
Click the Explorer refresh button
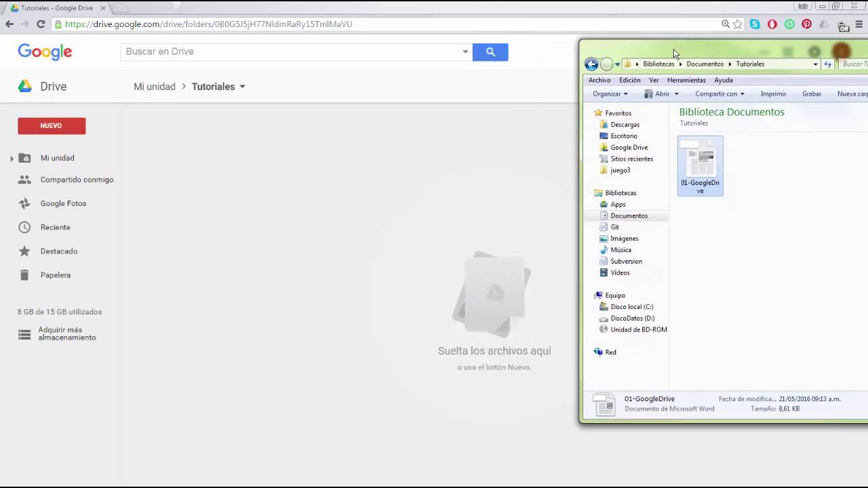(x=827, y=64)
